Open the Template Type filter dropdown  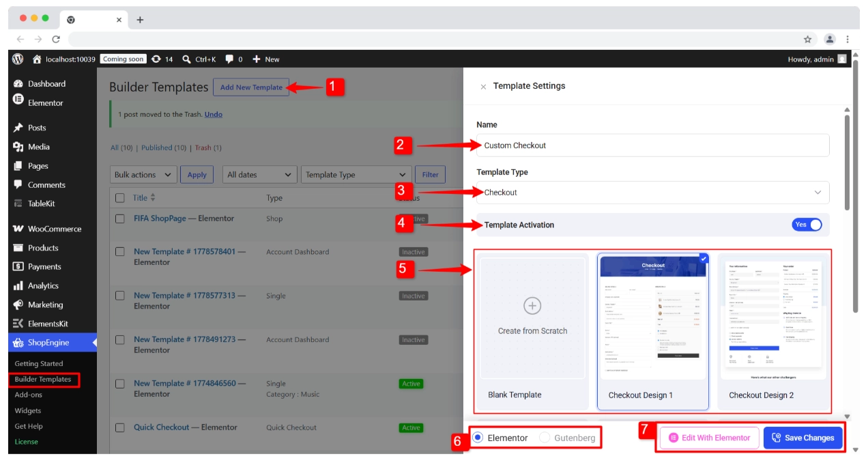point(356,175)
